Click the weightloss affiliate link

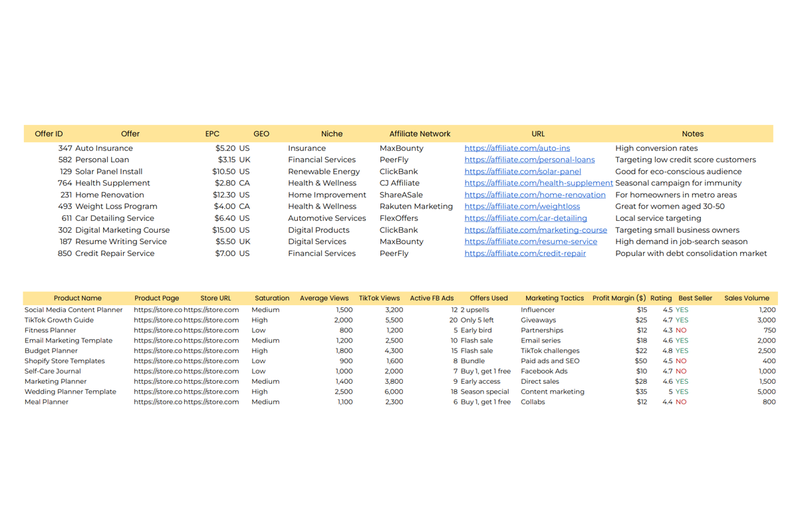pos(521,206)
